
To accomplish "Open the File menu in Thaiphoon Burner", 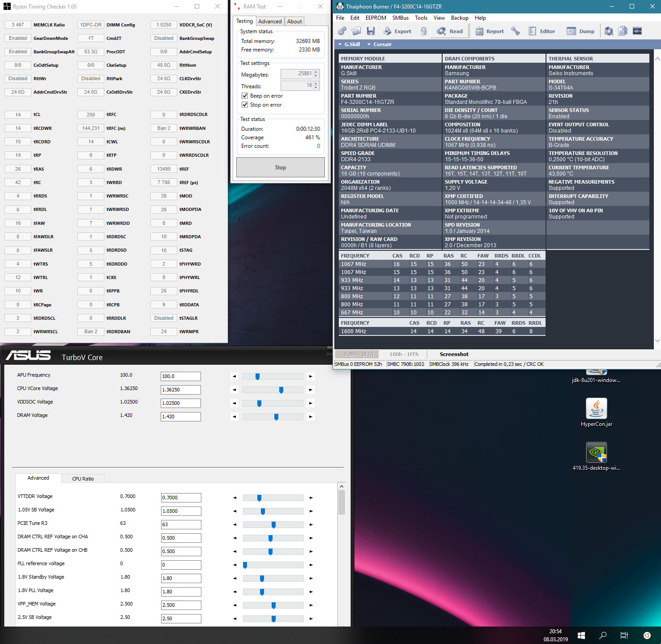I will pos(340,18).
